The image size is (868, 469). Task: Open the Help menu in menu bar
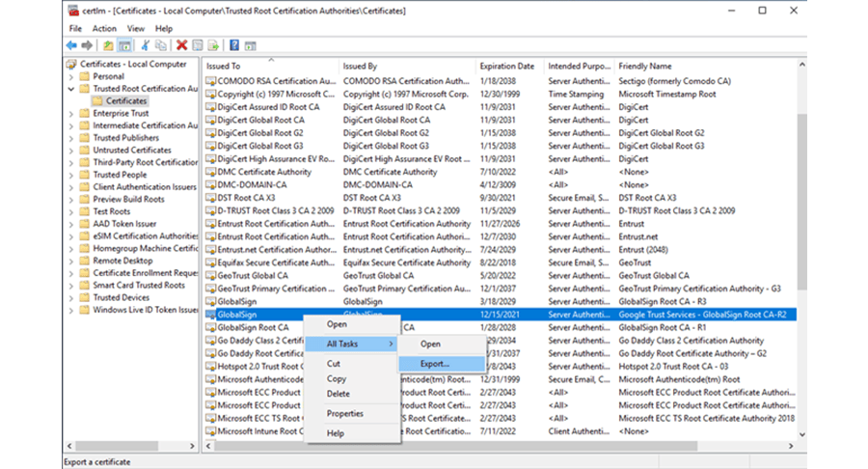(164, 29)
